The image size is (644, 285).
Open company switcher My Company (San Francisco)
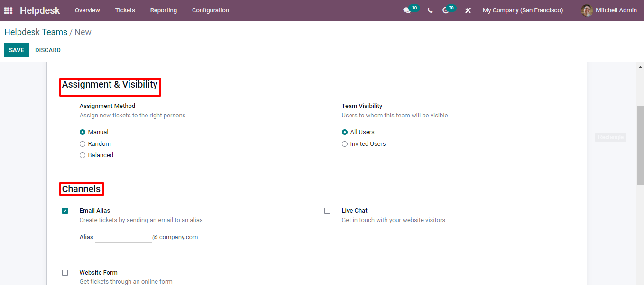click(523, 10)
